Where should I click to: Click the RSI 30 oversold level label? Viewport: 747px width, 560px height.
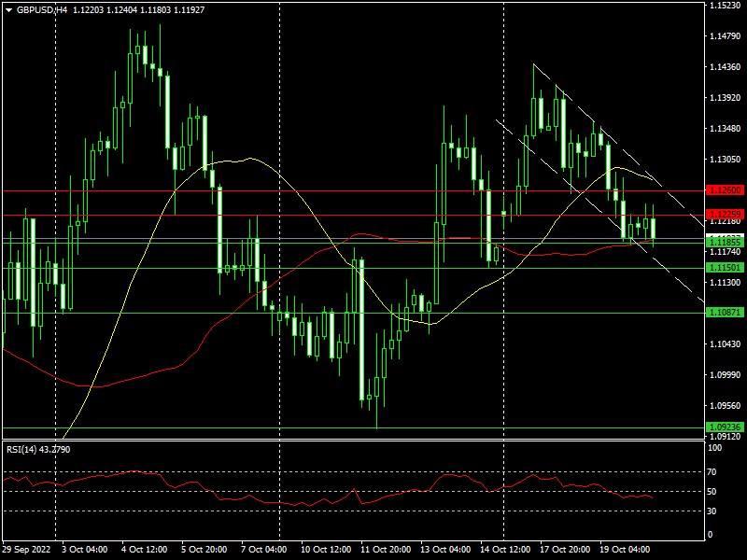click(x=712, y=511)
